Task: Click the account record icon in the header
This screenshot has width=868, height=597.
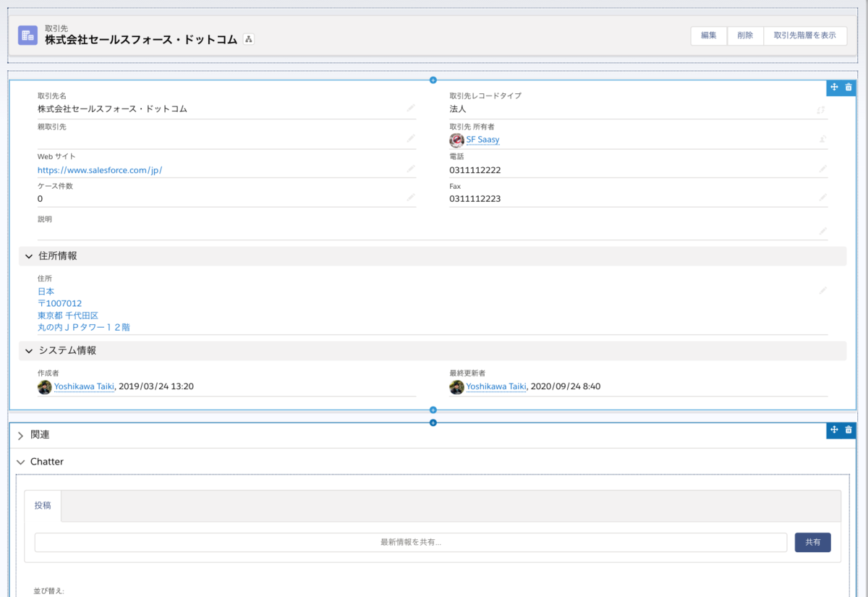Action: (x=27, y=35)
